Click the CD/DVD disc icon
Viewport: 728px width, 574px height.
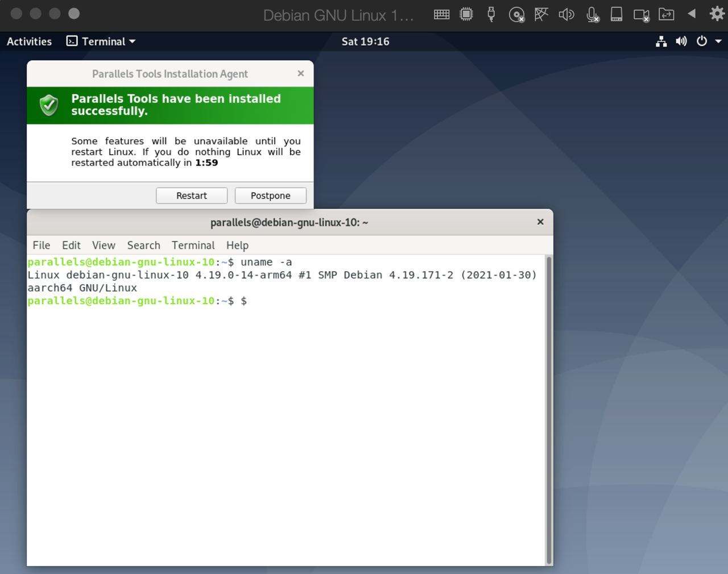click(516, 15)
